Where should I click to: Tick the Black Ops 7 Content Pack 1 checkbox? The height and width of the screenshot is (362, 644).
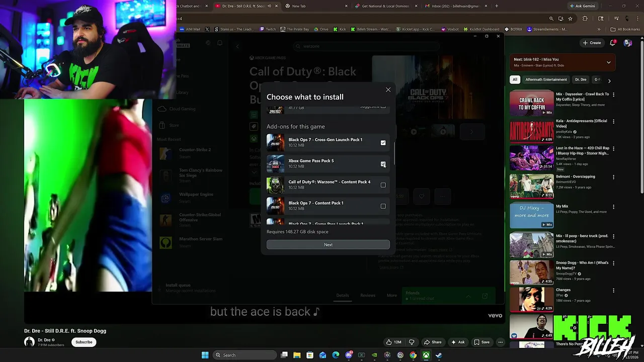383,206
